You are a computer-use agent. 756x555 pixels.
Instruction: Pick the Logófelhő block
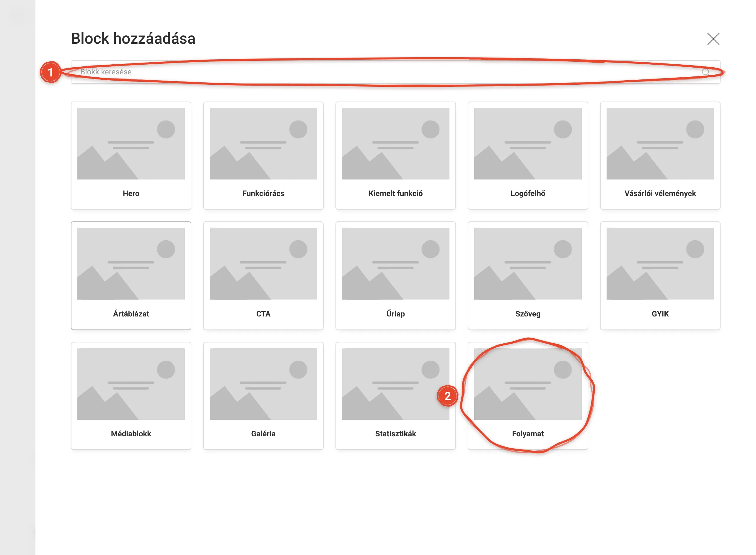[527, 156]
